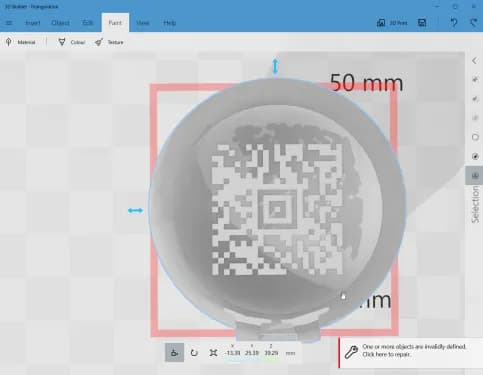
Task: Click the blue horizontal arrow handle left of the globe
Action: coord(135,210)
